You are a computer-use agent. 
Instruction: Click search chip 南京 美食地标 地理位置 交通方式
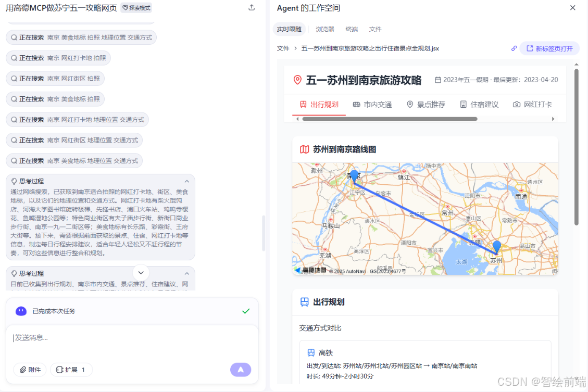click(74, 161)
